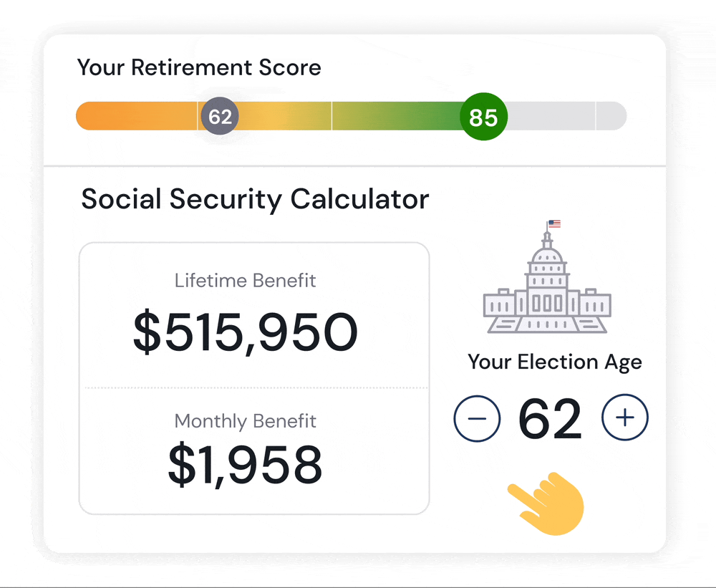The image size is (716, 588).
Task: Click the orange segment of score bar
Action: pyautogui.click(x=137, y=116)
